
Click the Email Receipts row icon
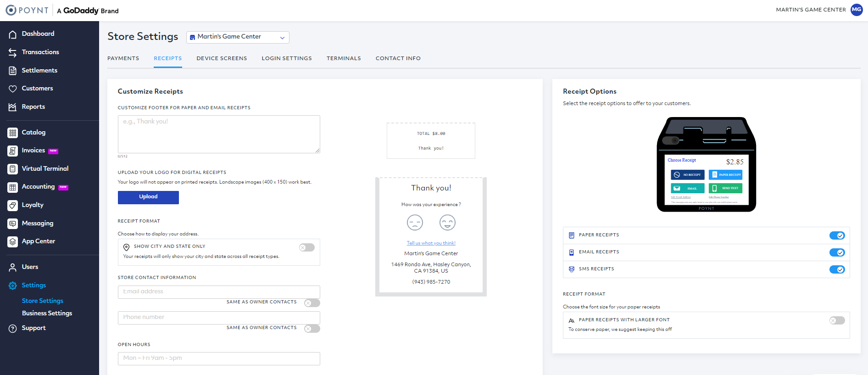(x=572, y=252)
